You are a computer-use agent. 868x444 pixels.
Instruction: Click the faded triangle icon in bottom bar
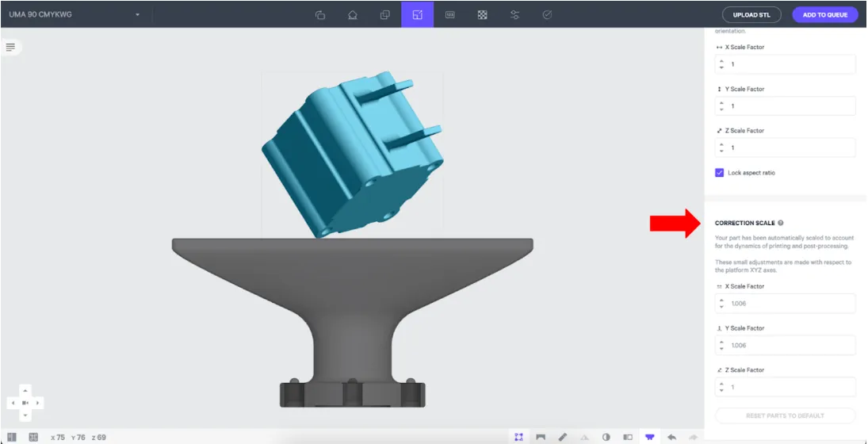click(584, 437)
